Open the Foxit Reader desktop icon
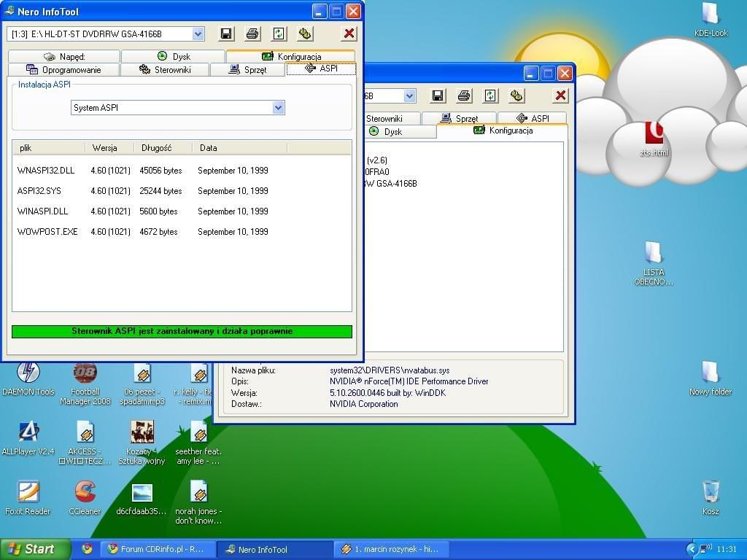Viewport: 747px width, 560px height. click(28, 499)
